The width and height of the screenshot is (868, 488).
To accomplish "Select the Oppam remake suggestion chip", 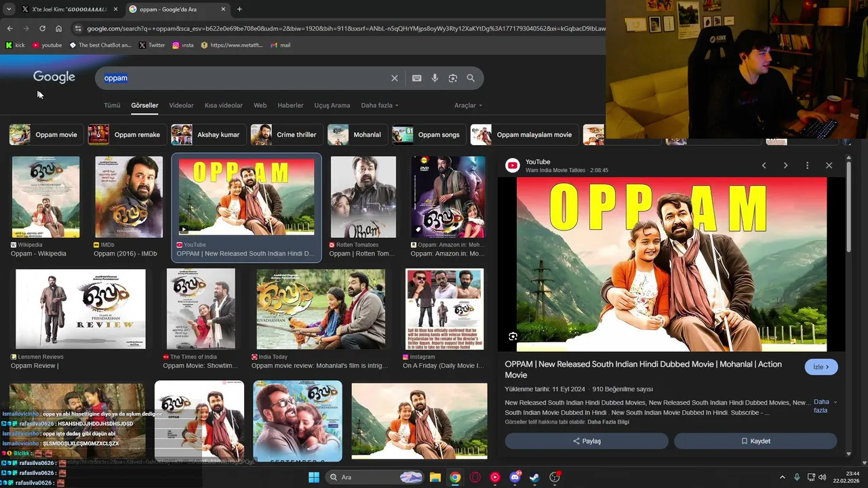I will click(x=127, y=135).
